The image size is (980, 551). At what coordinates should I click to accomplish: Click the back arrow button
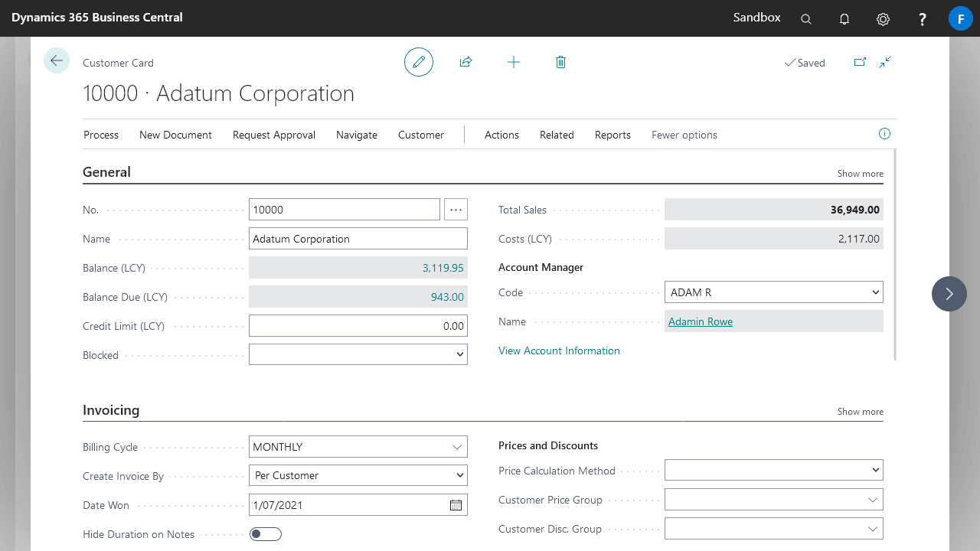[57, 60]
